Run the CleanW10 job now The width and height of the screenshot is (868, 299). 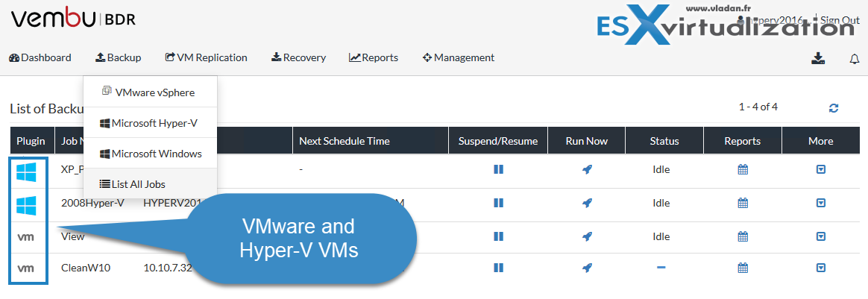587,268
